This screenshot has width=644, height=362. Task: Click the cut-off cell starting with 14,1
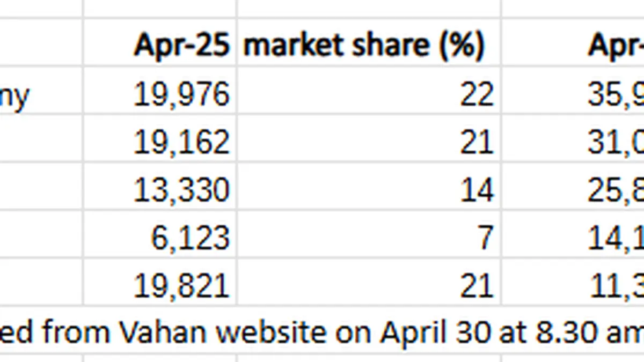click(616, 238)
